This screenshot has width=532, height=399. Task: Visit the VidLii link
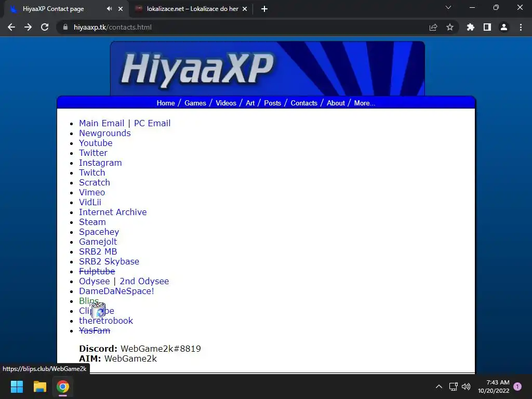[90, 202]
